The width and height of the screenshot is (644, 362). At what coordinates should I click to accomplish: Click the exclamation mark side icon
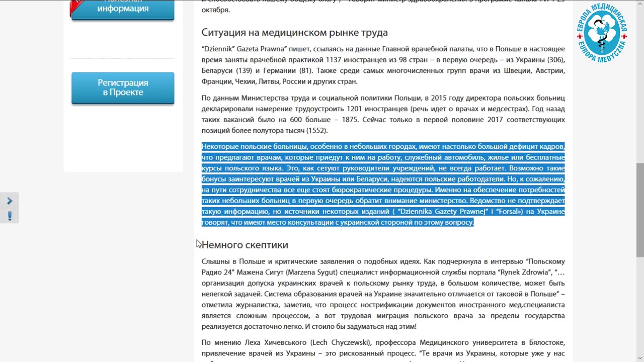[x=9, y=216]
